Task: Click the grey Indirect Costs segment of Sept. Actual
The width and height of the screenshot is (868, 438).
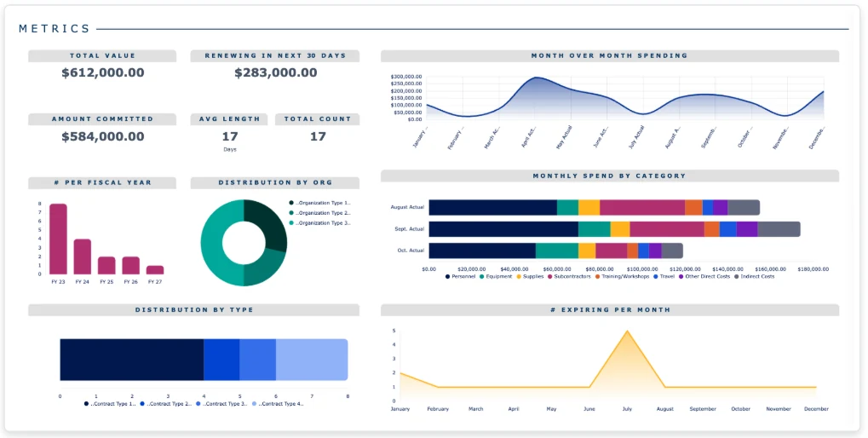Action: tap(779, 229)
